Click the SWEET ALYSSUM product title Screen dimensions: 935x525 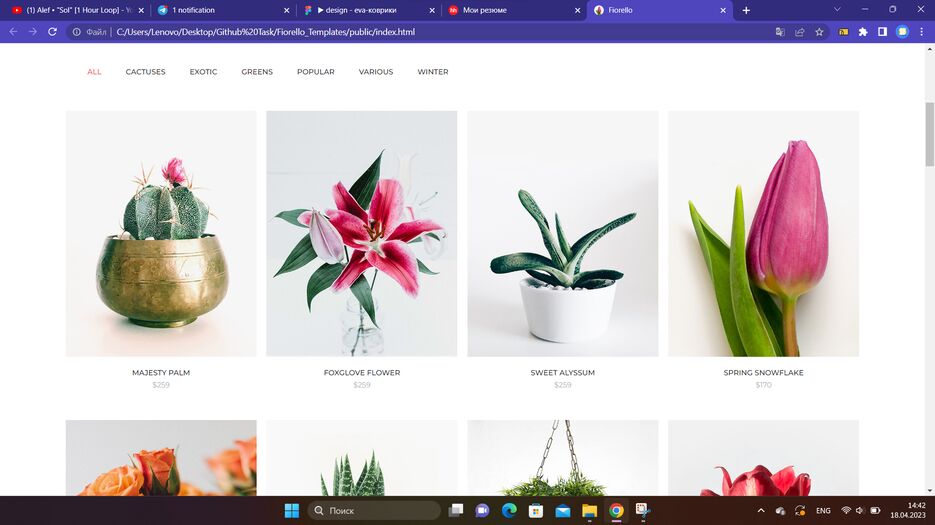click(563, 372)
